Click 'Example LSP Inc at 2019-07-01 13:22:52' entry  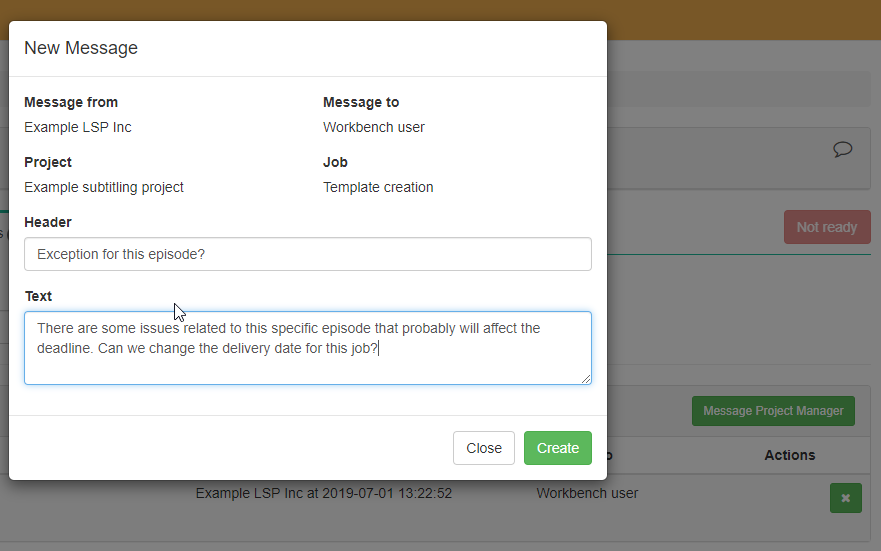click(x=324, y=493)
